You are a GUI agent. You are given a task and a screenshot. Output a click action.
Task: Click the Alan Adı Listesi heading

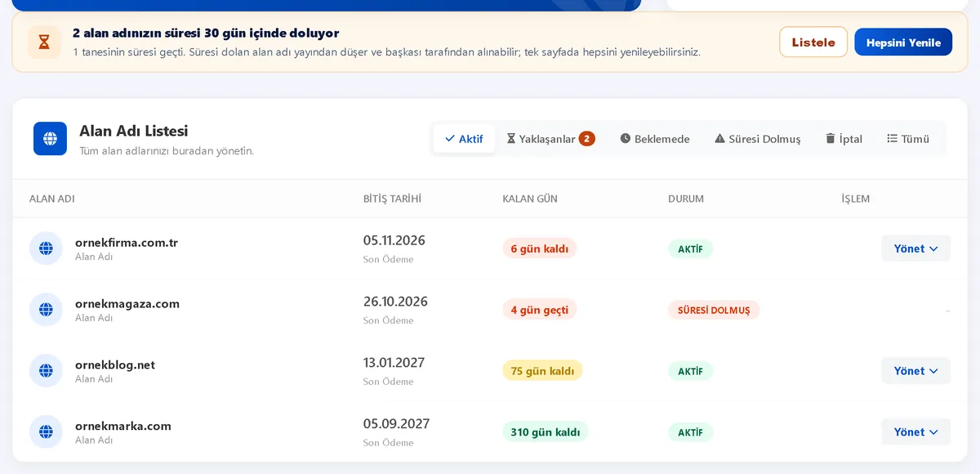[x=134, y=131]
